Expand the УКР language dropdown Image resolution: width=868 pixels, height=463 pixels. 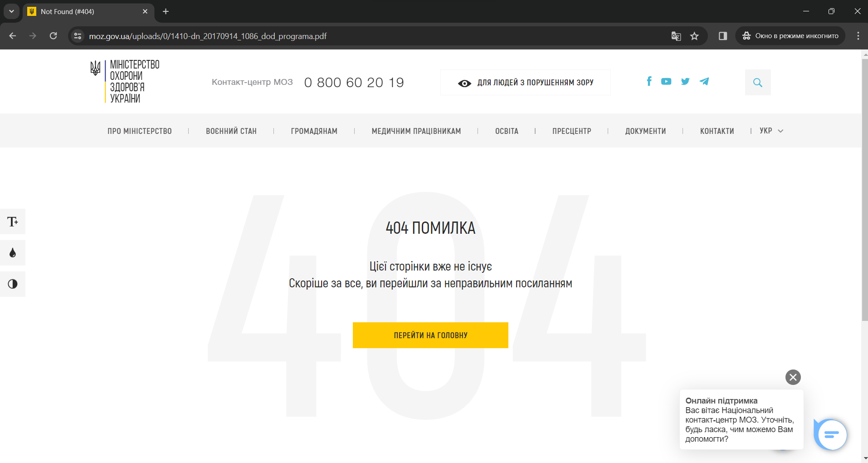click(771, 131)
